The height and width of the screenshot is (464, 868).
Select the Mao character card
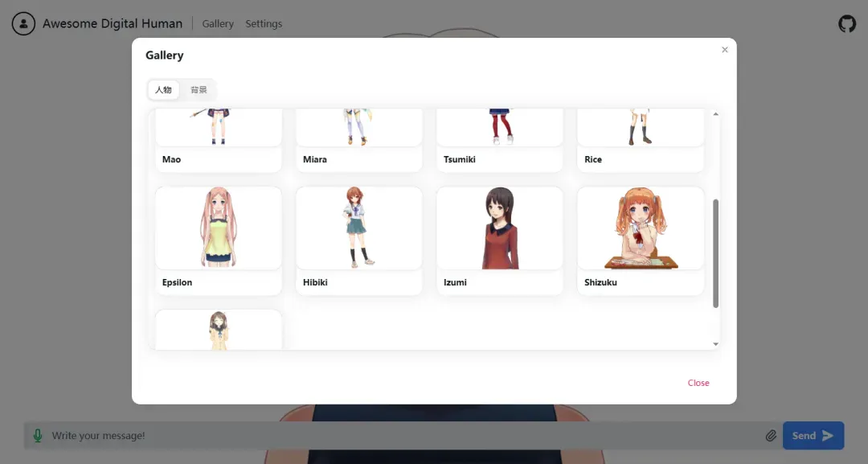[x=218, y=141]
